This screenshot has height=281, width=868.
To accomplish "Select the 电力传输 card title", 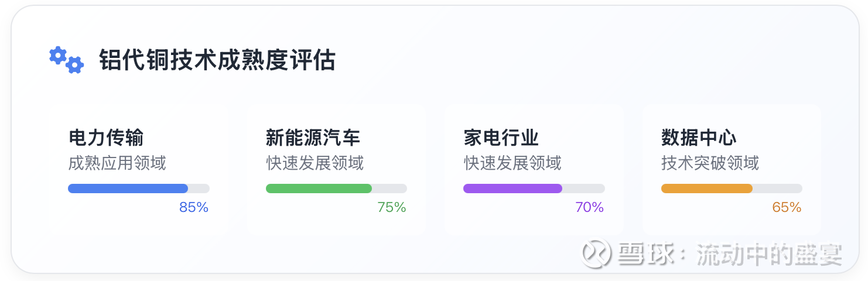I will (105, 138).
